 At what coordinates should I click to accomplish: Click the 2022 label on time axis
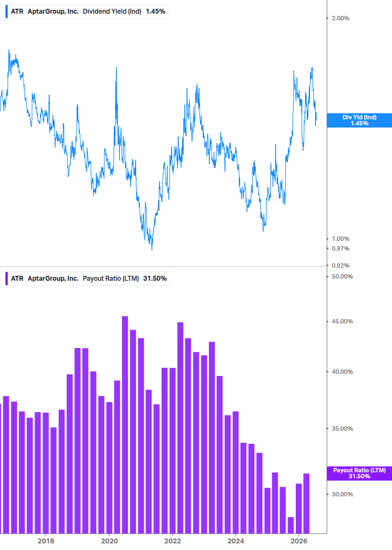pyautogui.click(x=173, y=541)
